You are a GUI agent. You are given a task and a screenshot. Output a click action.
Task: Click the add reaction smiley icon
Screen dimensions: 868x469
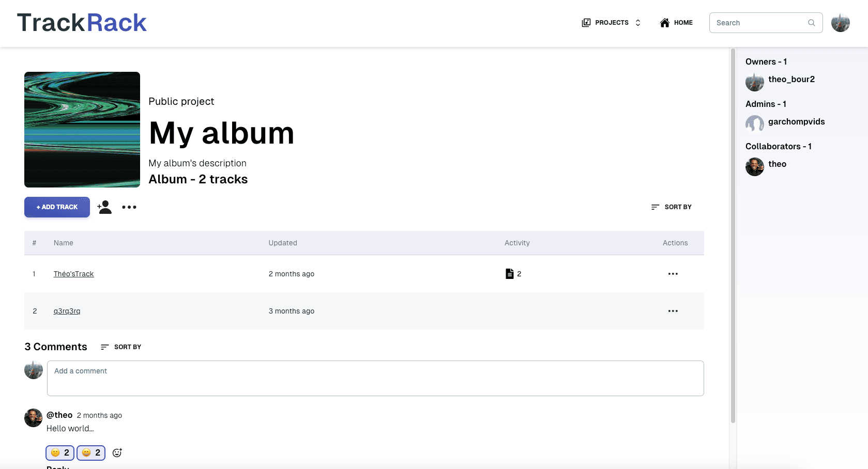click(x=117, y=452)
